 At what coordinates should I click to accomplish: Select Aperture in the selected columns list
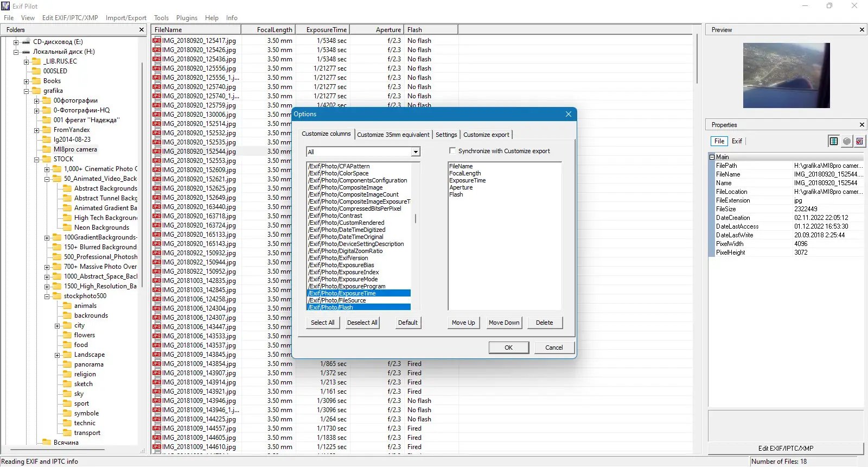point(461,187)
